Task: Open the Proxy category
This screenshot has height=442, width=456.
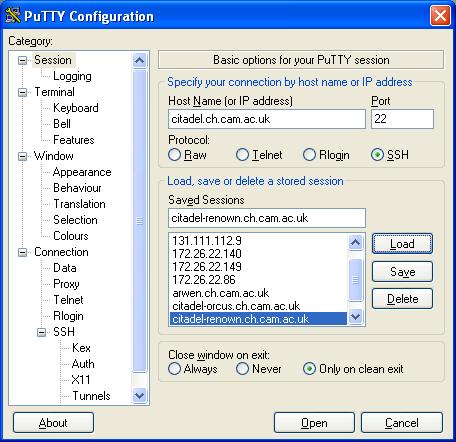Action: coord(66,284)
